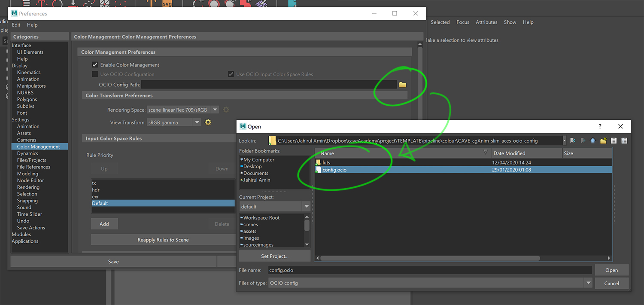This screenshot has width=644, height=305.
Task: Open the Rendering Space dropdown
Action: coord(182,110)
